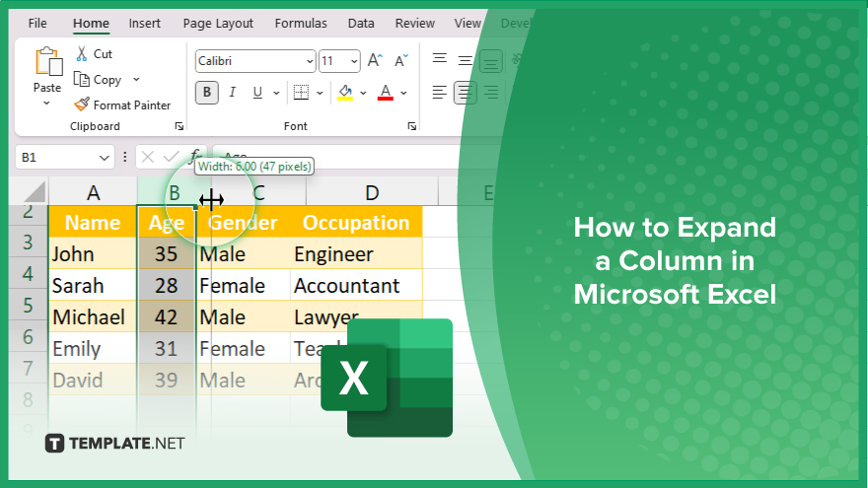Activate the Format Painter brush
Viewport: 868px width, 488px height.
[81, 105]
